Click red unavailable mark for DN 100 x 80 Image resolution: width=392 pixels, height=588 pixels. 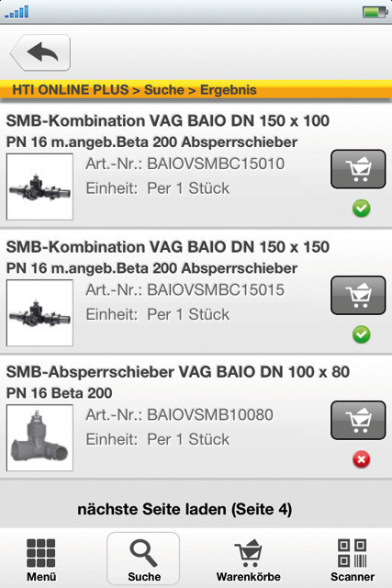[x=362, y=459]
